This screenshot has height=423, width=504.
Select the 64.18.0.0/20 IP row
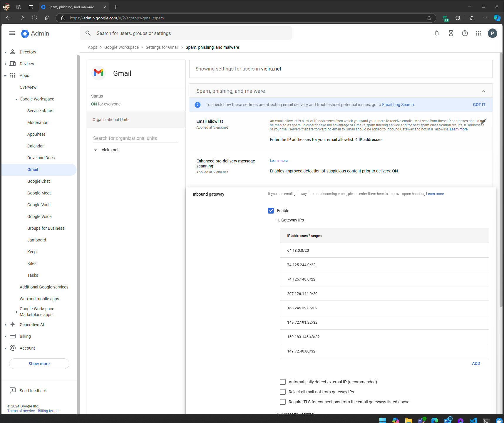384,250
